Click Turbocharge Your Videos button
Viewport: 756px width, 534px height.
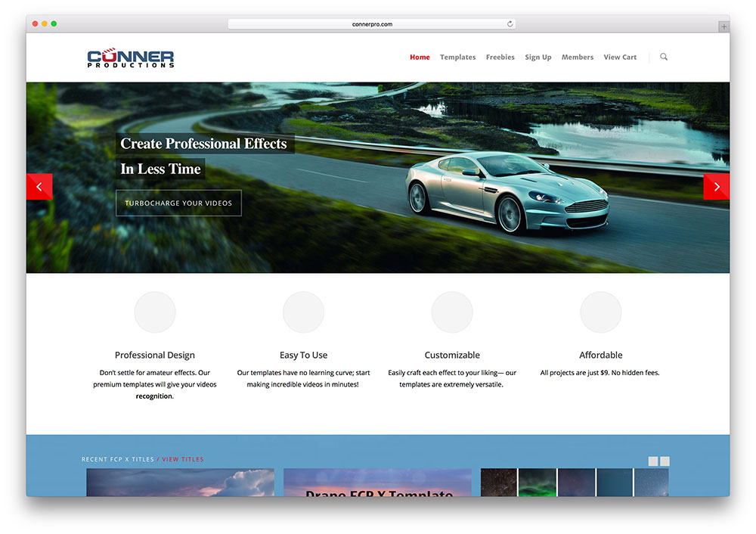178,203
